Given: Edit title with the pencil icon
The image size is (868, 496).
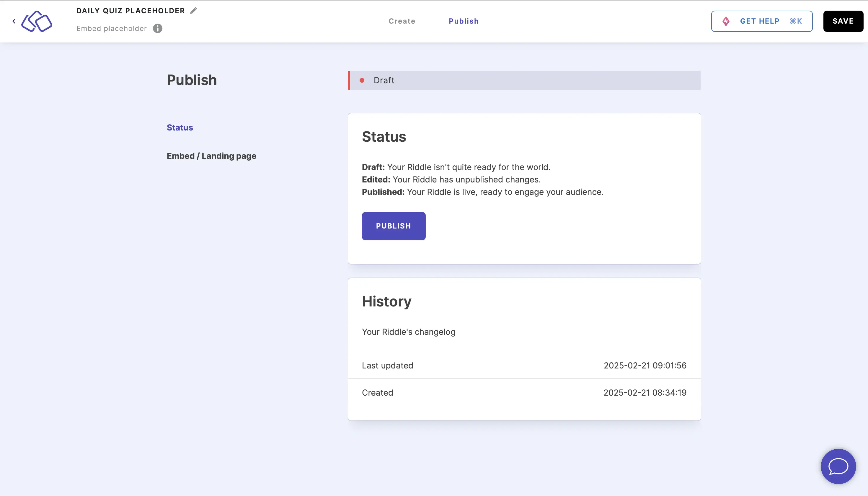Looking at the screenshot, I should click(193, 11).
